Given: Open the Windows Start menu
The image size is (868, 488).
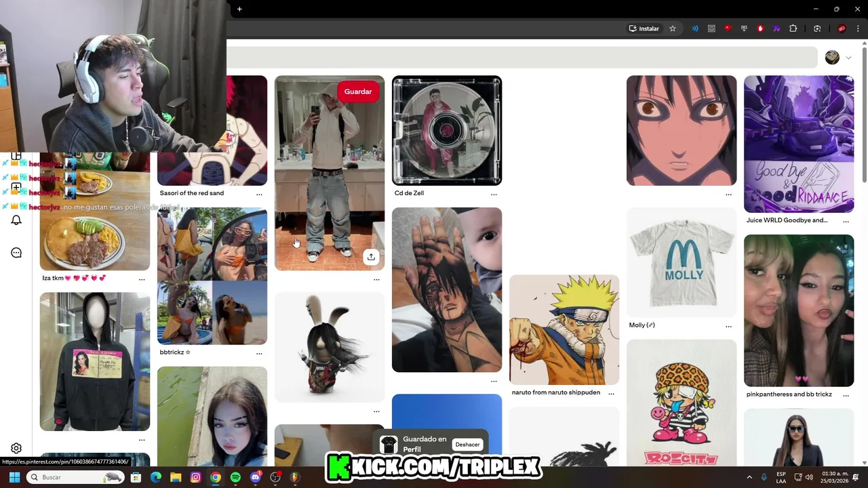Looking at the screenshot, I should pos(14,477).
